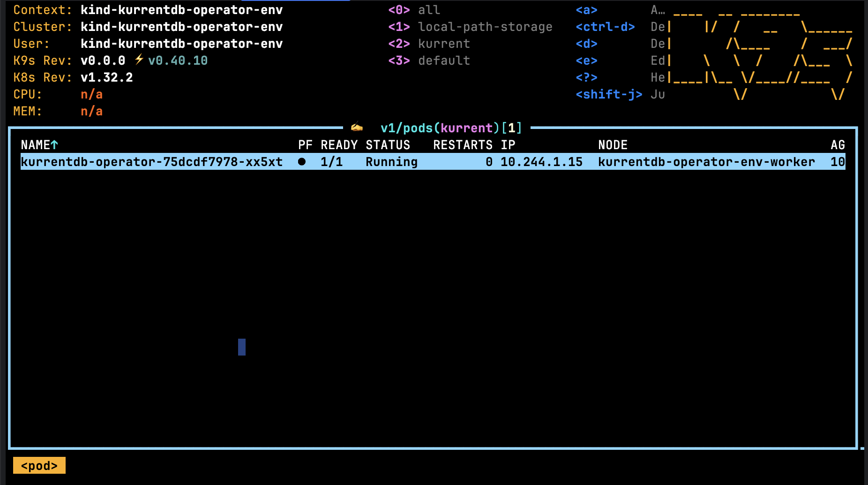Sort by the RESTARTS column header
Viewport: 868px width, 485px height.
tap(463, 145)
